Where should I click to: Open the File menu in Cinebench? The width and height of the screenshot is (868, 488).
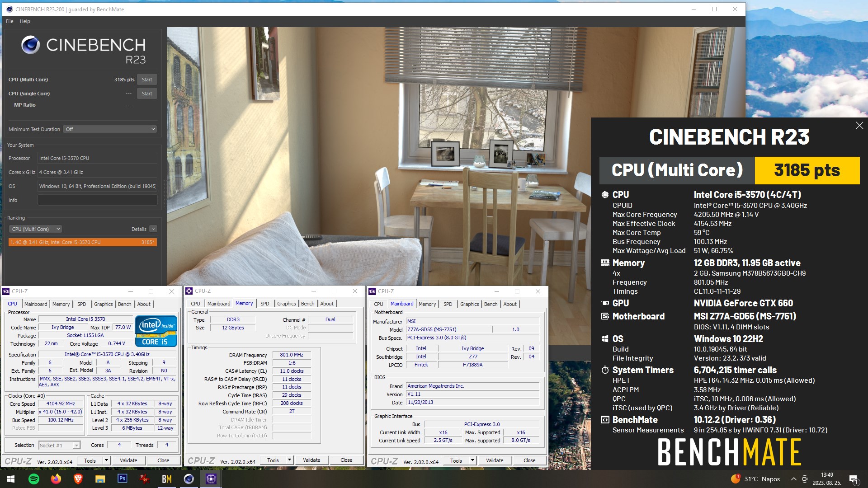[9, 21]
